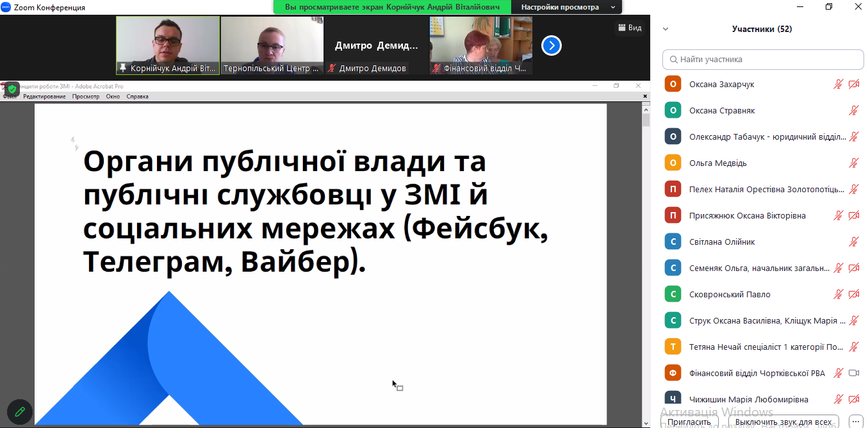Click Выключить звук для всех button
The image size is (868, 428).
point(784,422)
